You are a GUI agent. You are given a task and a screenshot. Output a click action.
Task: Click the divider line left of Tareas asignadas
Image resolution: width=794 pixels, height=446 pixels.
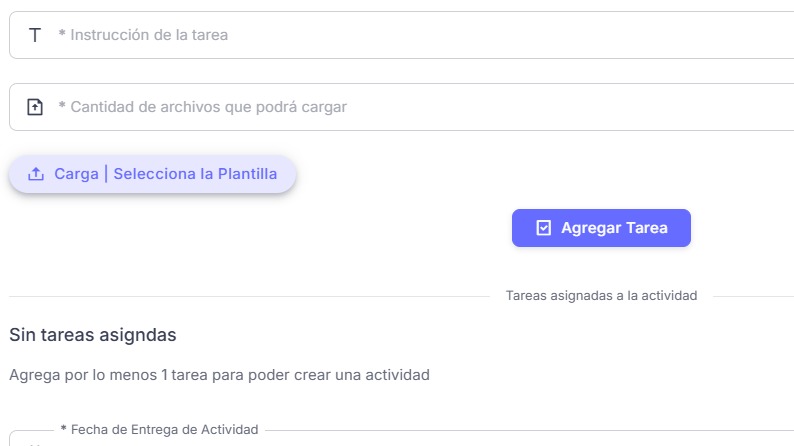click(250, 297)
